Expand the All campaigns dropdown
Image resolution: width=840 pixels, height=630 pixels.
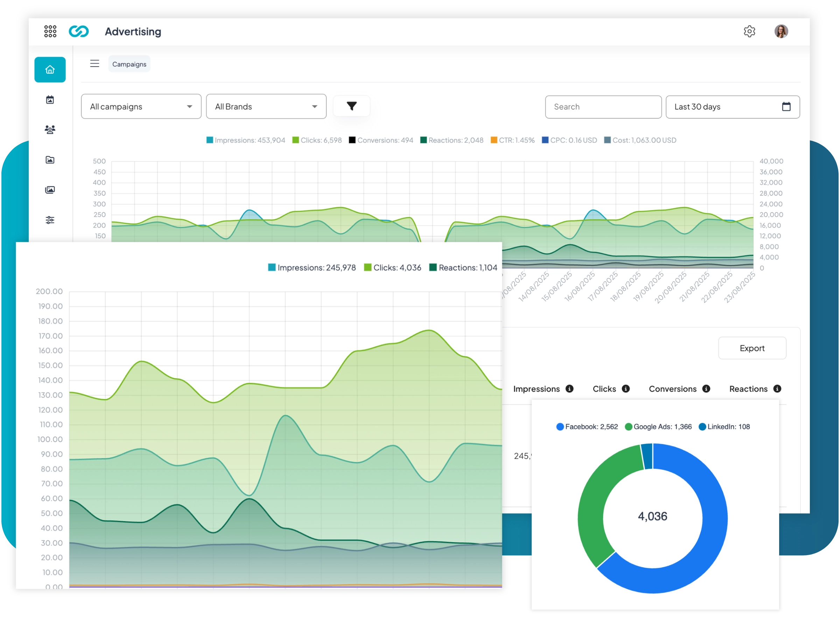tap(141, 107)
